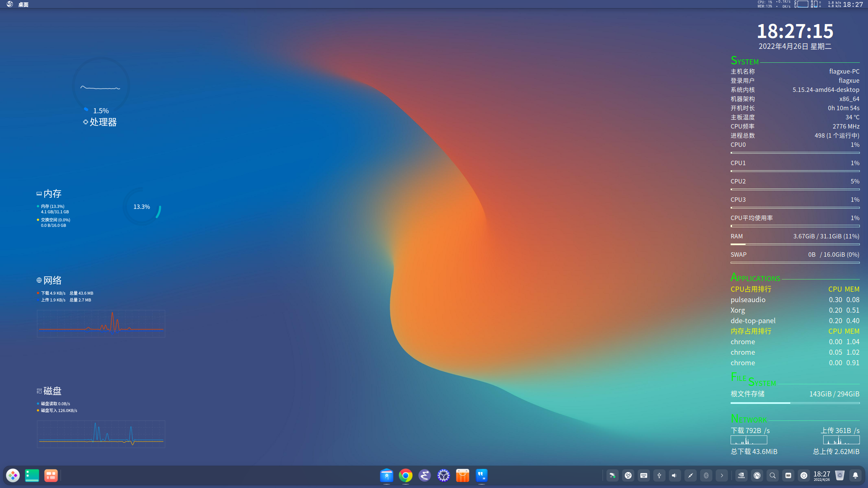Launch the orange App Store bag icon
Screen dimensions: 868x488
(x=463, y=475)
